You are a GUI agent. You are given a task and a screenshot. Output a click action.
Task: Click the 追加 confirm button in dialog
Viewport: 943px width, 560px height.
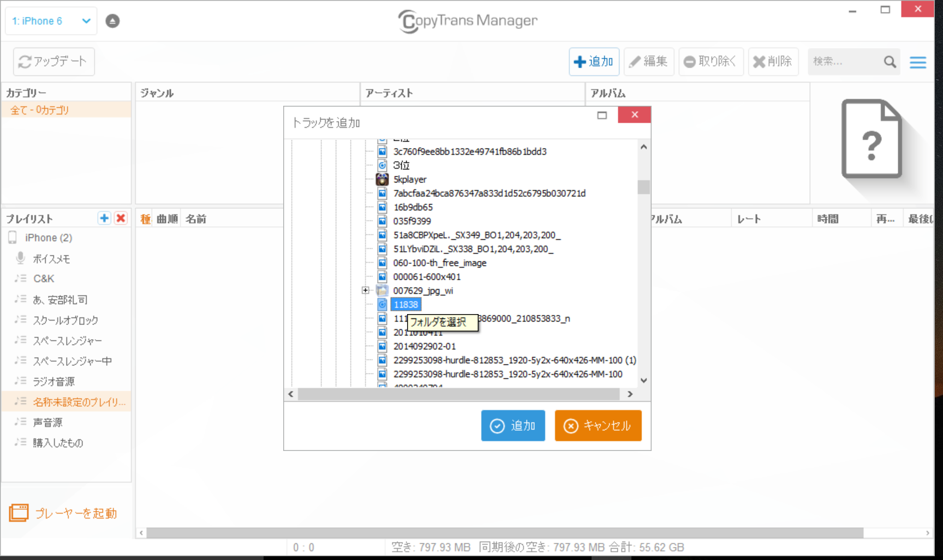[x=513, y=425]
